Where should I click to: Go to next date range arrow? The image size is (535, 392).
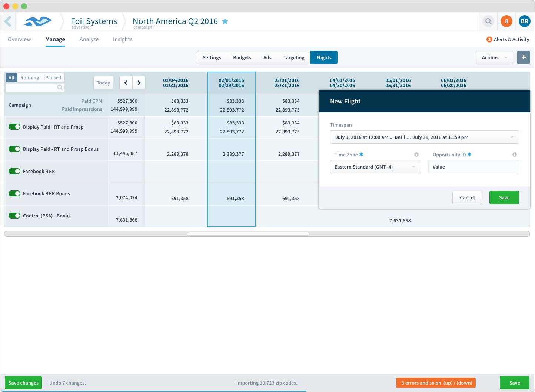click(139, 83)
